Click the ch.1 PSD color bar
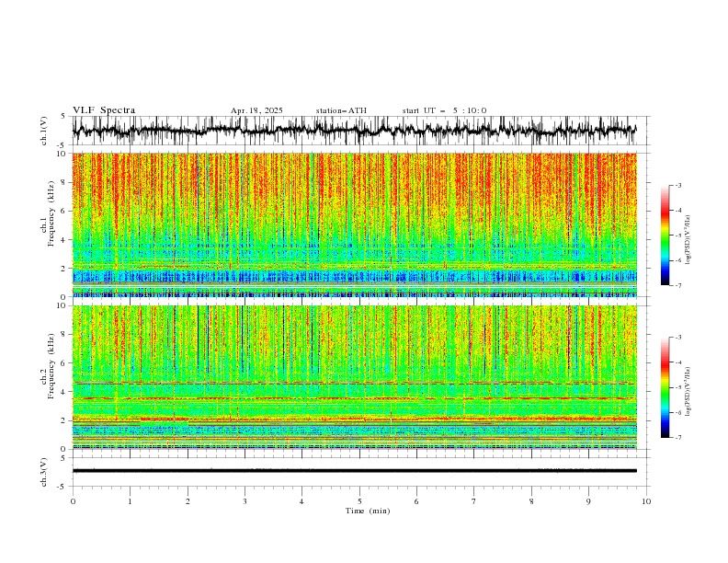Viewport: 728px width, 563px height. coord(665,236)
